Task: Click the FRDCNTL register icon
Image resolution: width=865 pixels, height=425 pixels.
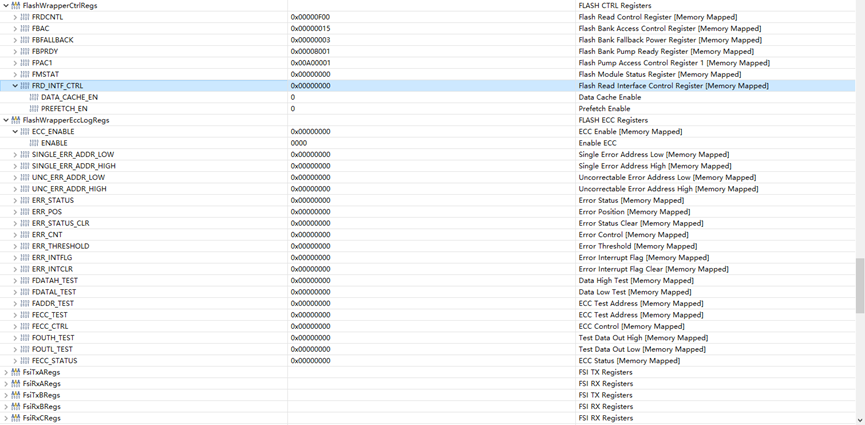Action: click(25, 17)
